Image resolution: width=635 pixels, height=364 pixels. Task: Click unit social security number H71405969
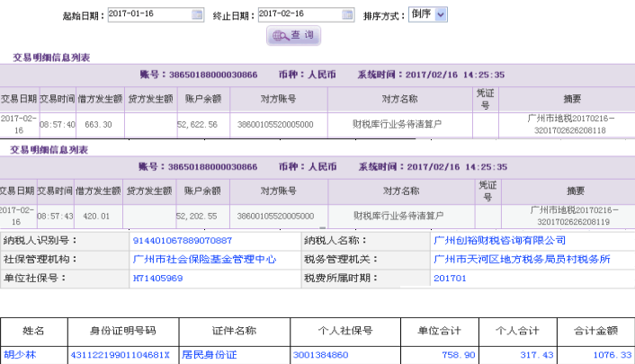[x=158, y=279]
